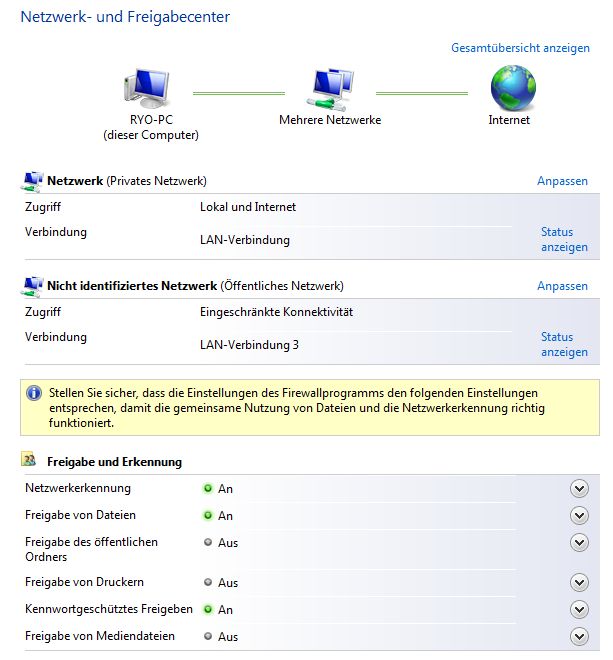Click the Nicht identifiziertes Netzwerk icon
The image size is (613, 660).
click(x=32, y=287)
